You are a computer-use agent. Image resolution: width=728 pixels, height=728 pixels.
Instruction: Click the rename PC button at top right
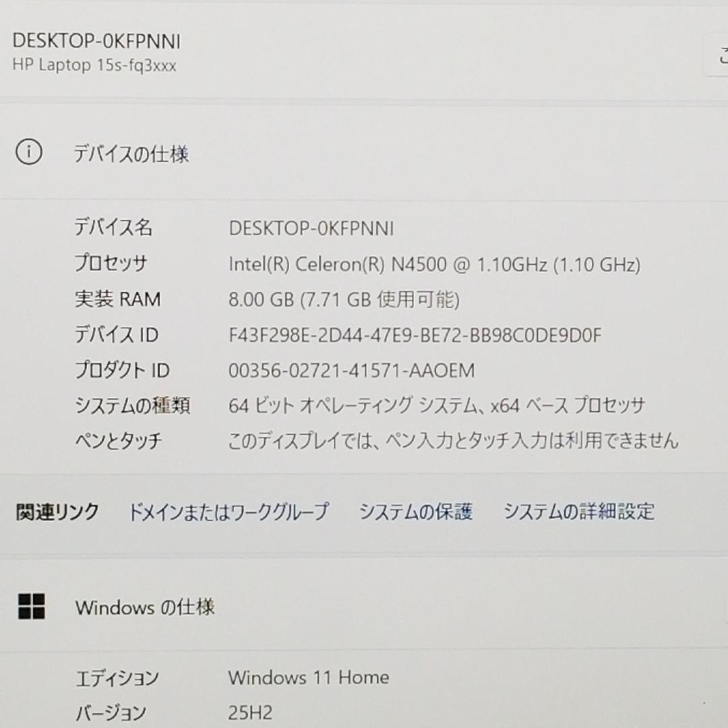tap(721, 55)
